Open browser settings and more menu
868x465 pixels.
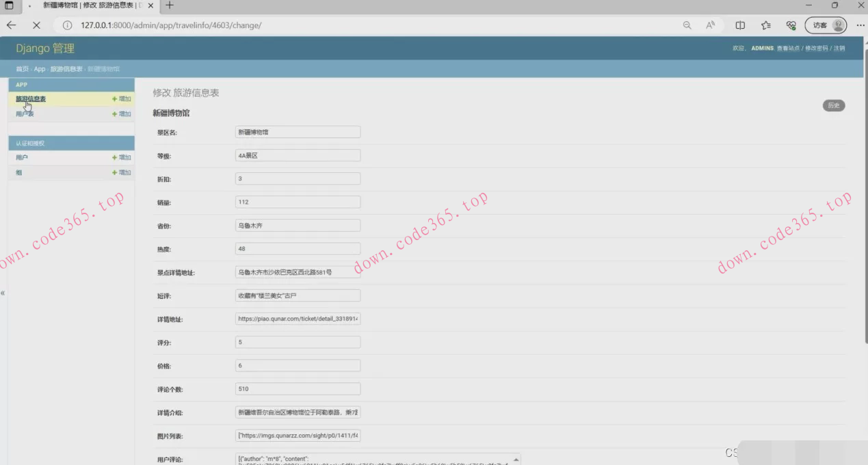coord(860,25)
